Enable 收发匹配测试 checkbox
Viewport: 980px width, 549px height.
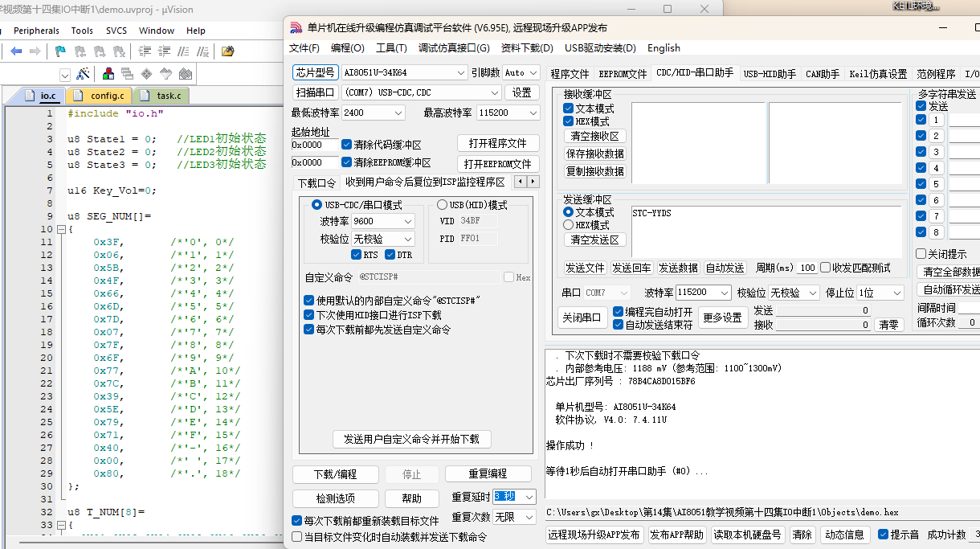(827, 268)
